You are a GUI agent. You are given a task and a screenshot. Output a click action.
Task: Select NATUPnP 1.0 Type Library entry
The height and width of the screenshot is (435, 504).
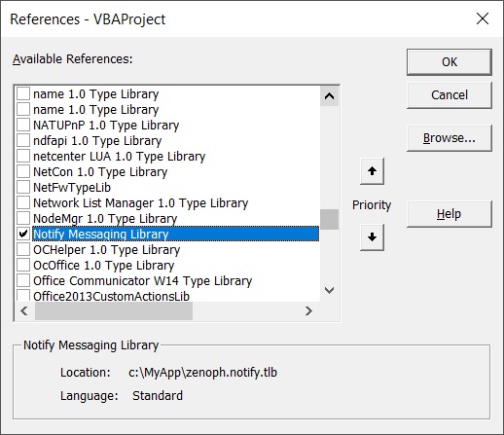pyautogui.click(x=106, y=125)
